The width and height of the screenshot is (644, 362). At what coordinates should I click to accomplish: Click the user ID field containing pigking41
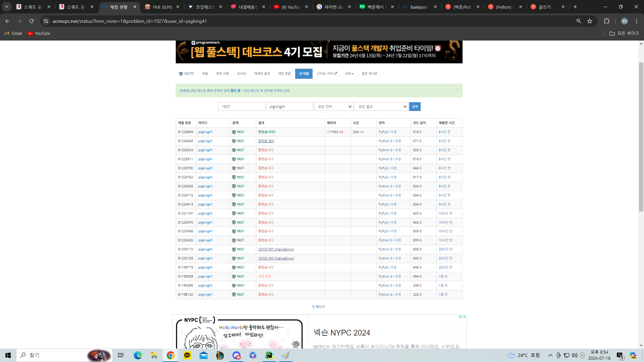click(289, 107)
